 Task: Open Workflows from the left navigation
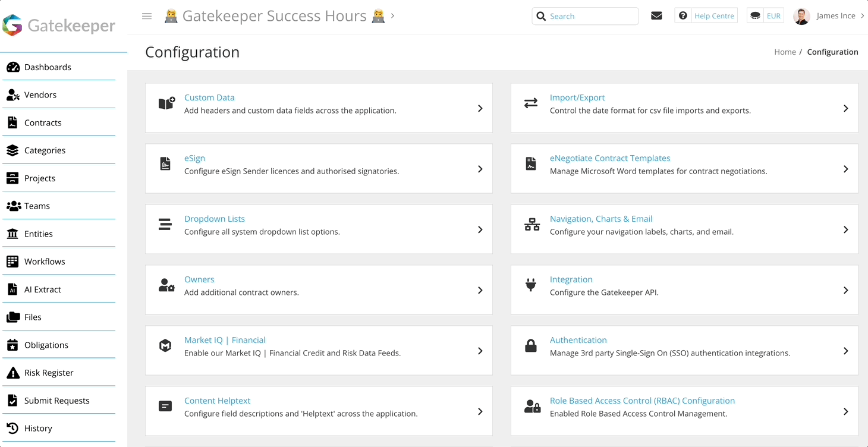45,261
